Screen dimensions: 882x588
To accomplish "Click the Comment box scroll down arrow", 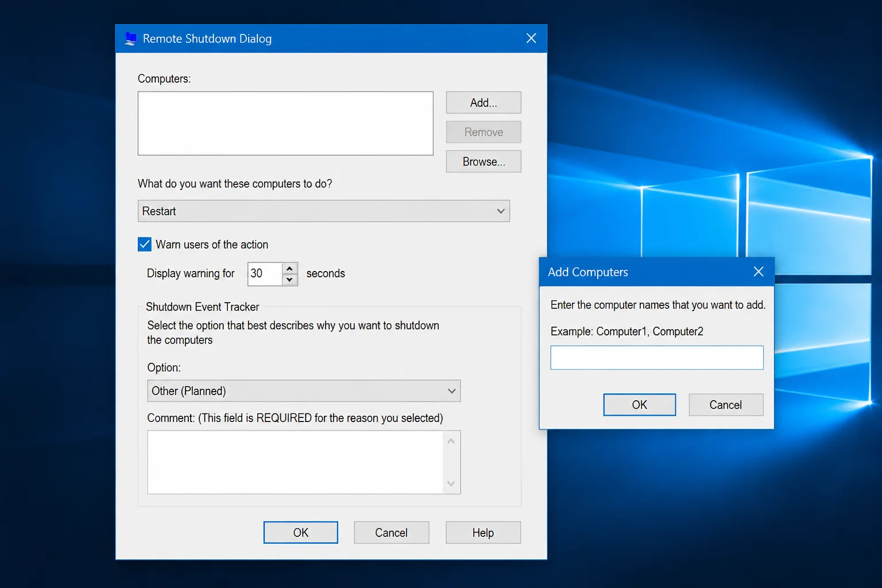I will [451, 483].
